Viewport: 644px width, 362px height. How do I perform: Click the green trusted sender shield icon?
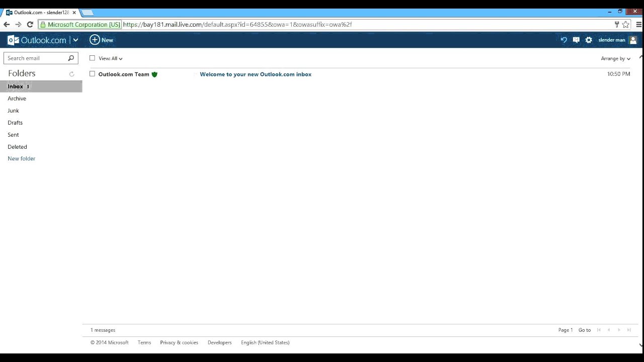[154, 74]
